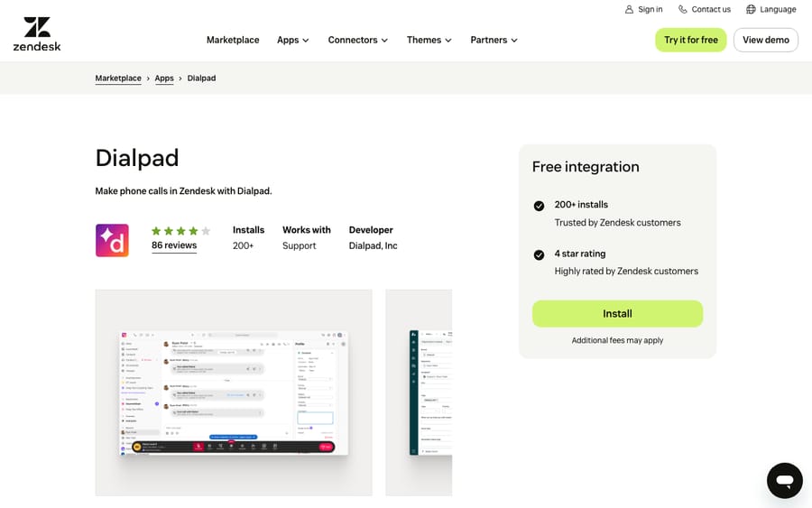
Task: Click checkmark icon beside 200+ installs
Action: (x=539, y=206)
